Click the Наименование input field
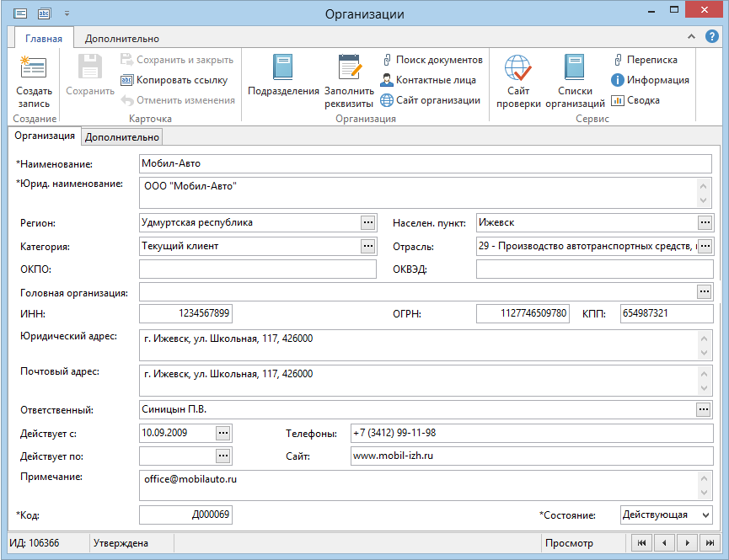 click(426, 163)
